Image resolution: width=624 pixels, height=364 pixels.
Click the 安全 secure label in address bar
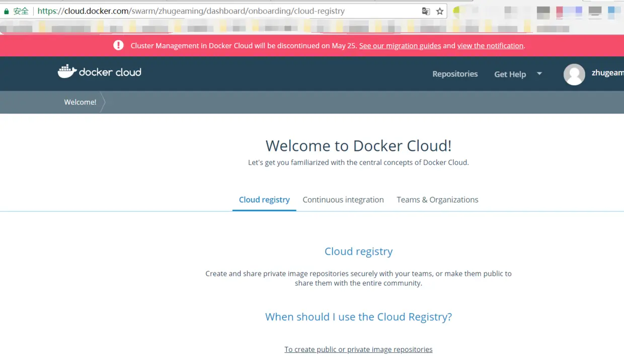(21, 11)
